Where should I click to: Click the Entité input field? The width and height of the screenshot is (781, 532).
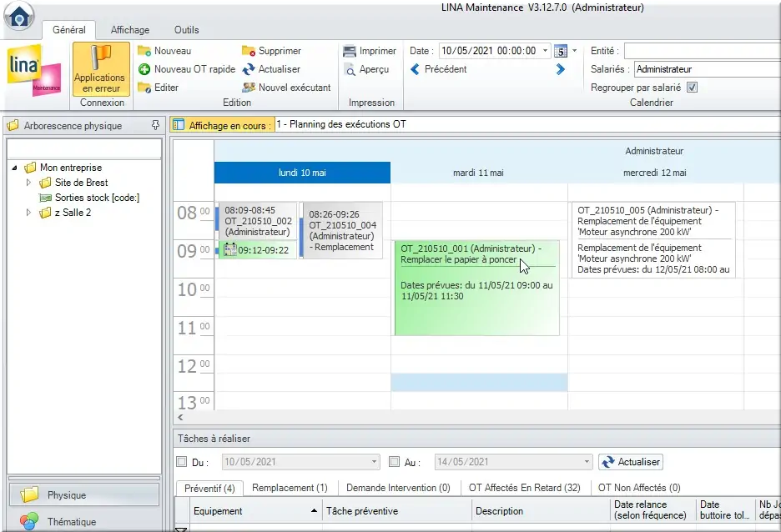click(x=703, y=51)
